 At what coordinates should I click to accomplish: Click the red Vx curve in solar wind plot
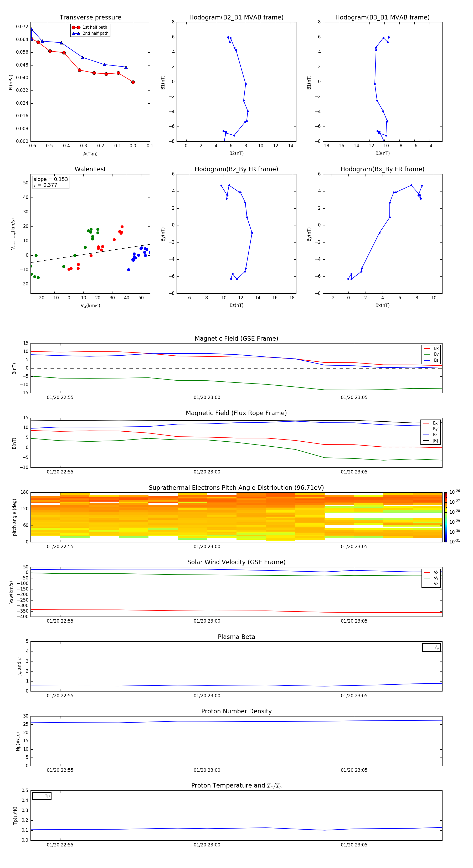[236, 611]
